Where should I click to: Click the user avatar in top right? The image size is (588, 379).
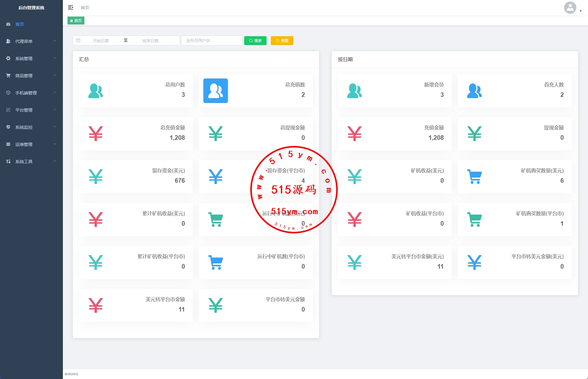coord(570,8)
